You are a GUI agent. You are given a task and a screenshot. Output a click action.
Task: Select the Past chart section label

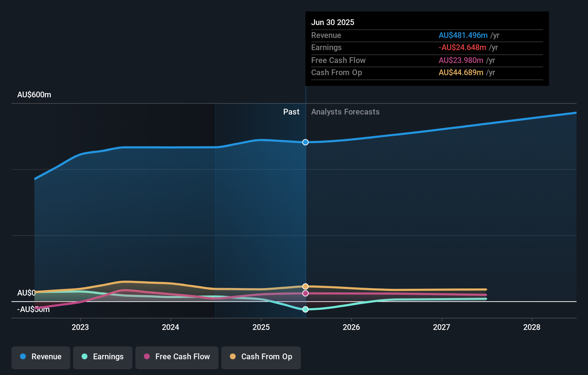coord(291,112)
